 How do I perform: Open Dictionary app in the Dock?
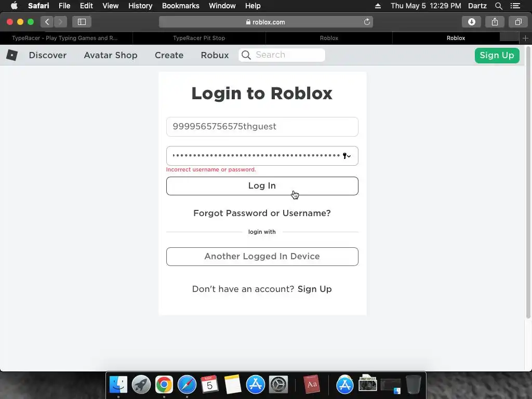(312, 384)
